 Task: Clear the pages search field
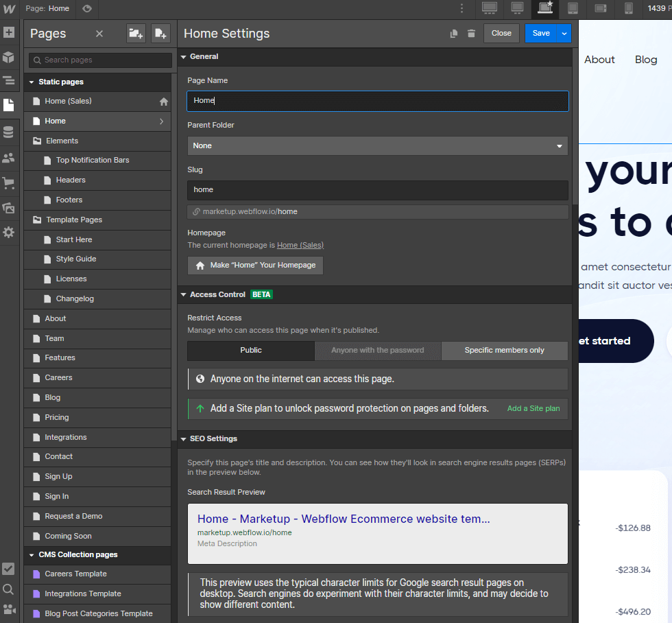pos(99,33)
